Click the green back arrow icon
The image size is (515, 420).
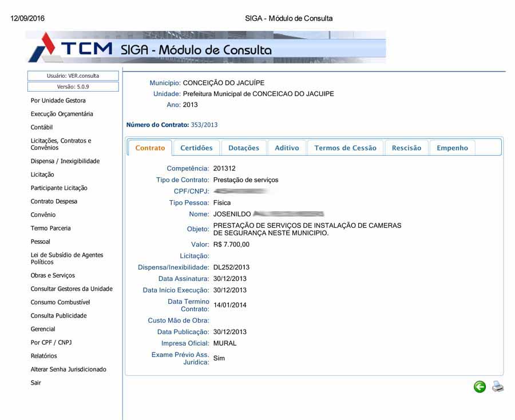(x=480, y=387)
